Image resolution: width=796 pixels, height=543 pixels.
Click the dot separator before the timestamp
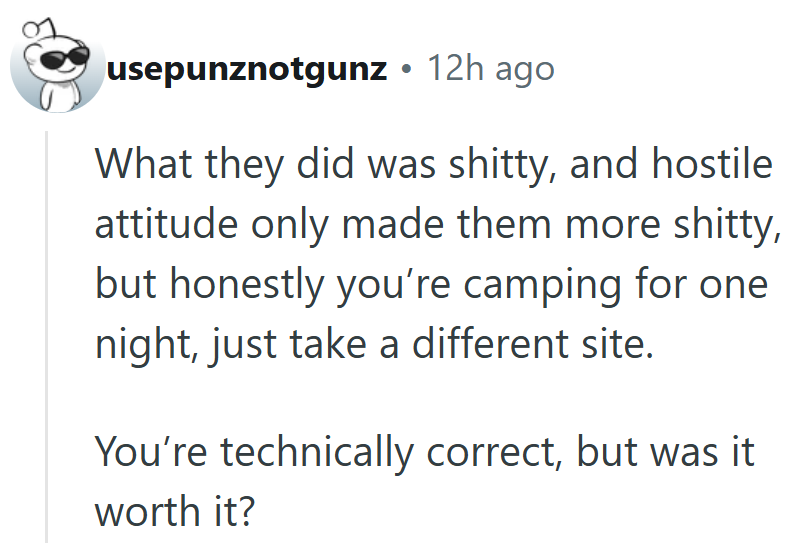(x=406, y=70)
